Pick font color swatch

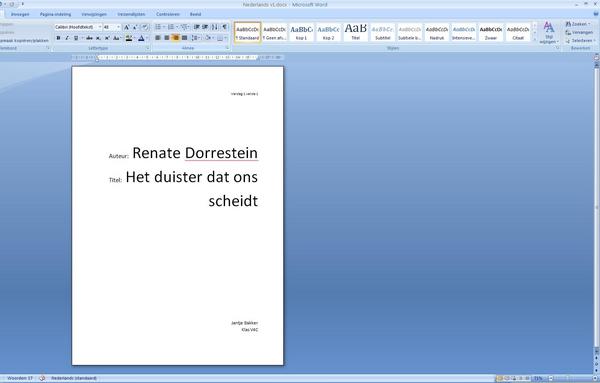pyautogui.click(x=141, y=38)
